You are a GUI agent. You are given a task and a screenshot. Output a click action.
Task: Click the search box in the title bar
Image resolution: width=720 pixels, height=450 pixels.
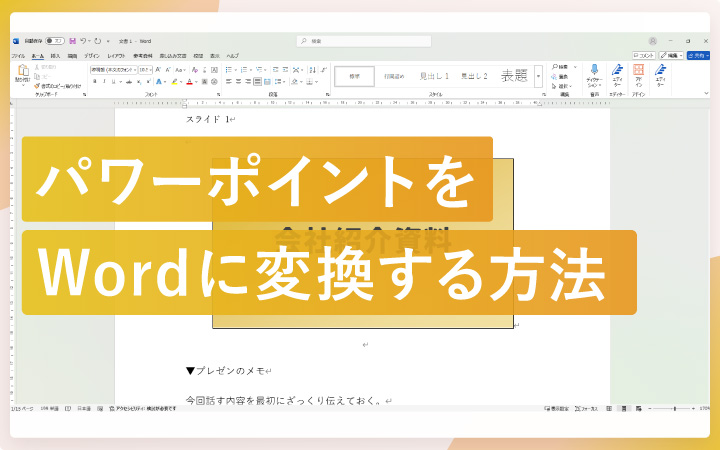pyautogui.click(x=364, y=41)
